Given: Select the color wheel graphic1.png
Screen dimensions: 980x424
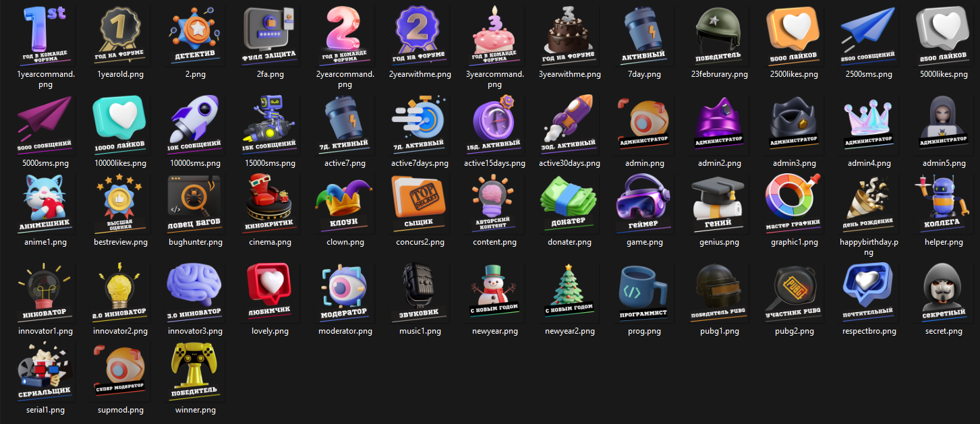Looking at the screenshot, I should [x=794, y=204].
